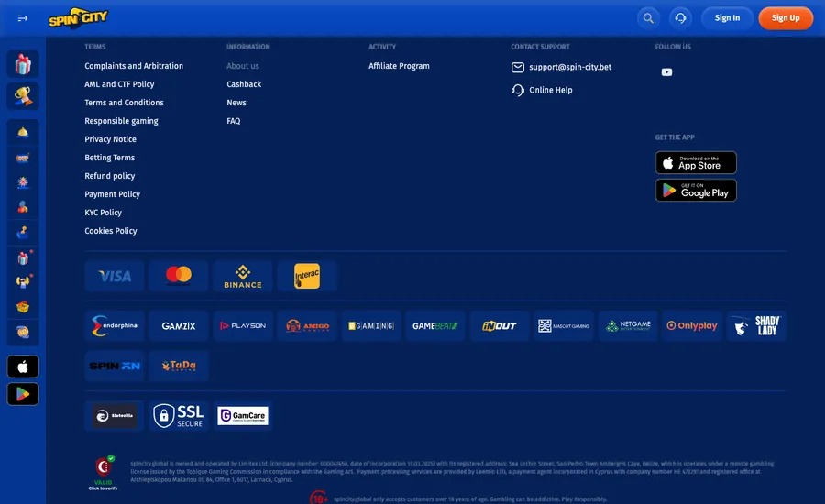Expand the sidebar menu arrow icon
The height and width of the screenshot is (504, 825).
(x=23, y=18)
